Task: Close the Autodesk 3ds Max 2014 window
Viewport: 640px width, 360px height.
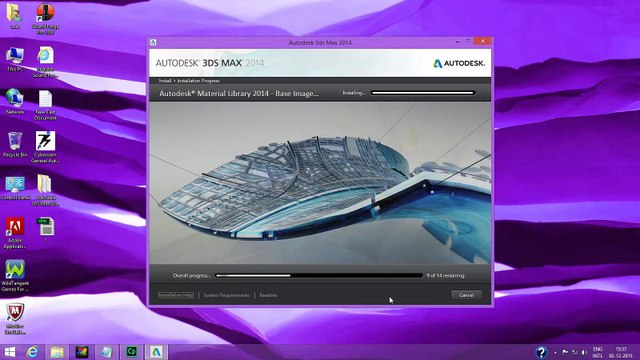Action: [x=483, y=41]
